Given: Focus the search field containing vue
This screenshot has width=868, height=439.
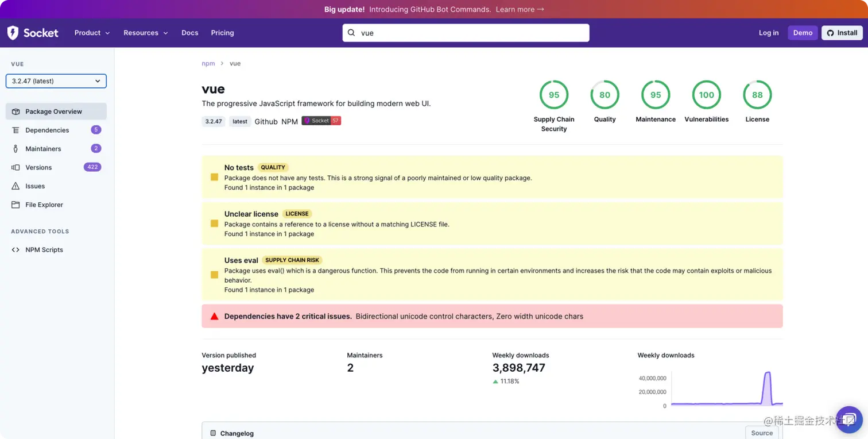Looking at the screenshot, I should tap(466, 33).
